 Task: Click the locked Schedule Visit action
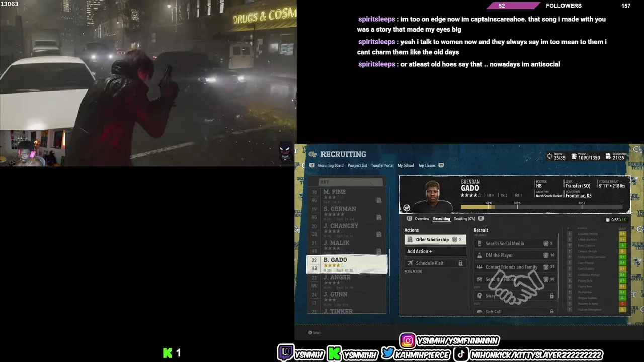[435, 263]
